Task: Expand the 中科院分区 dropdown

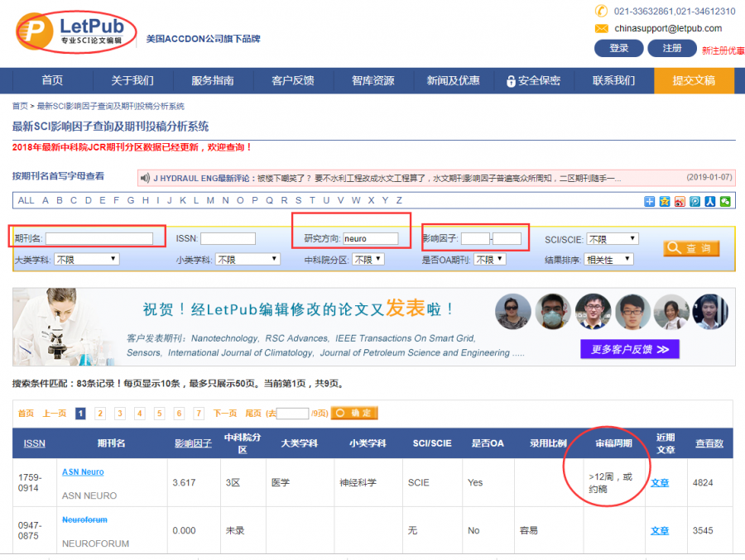Action: coord(368,260)
